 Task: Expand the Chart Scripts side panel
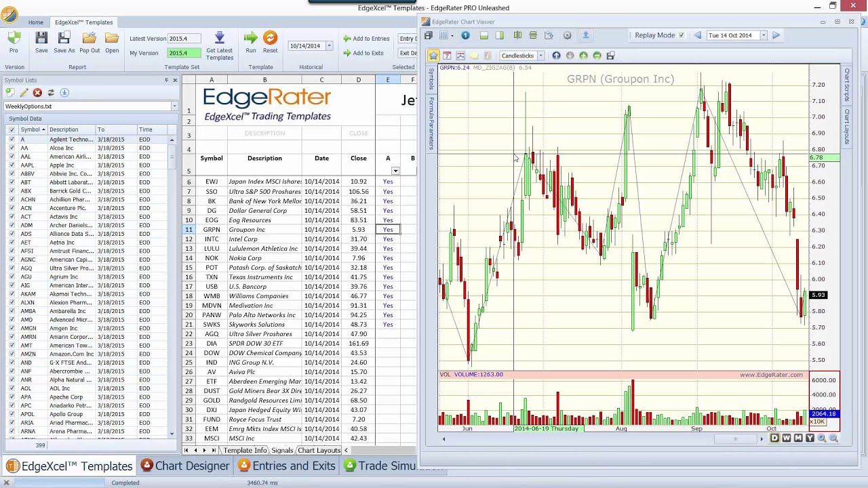[847, 85]
